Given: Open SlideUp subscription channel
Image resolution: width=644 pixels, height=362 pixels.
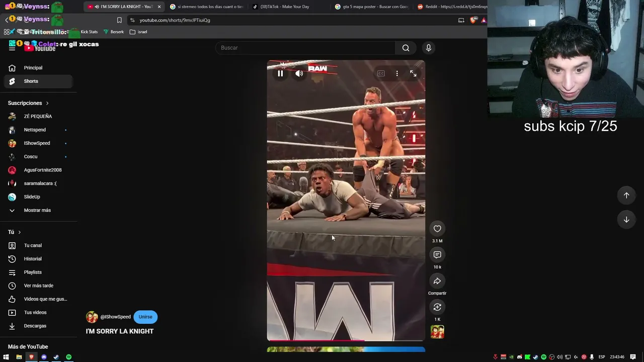Looking at the screenshot, I should tap(38, 197).
